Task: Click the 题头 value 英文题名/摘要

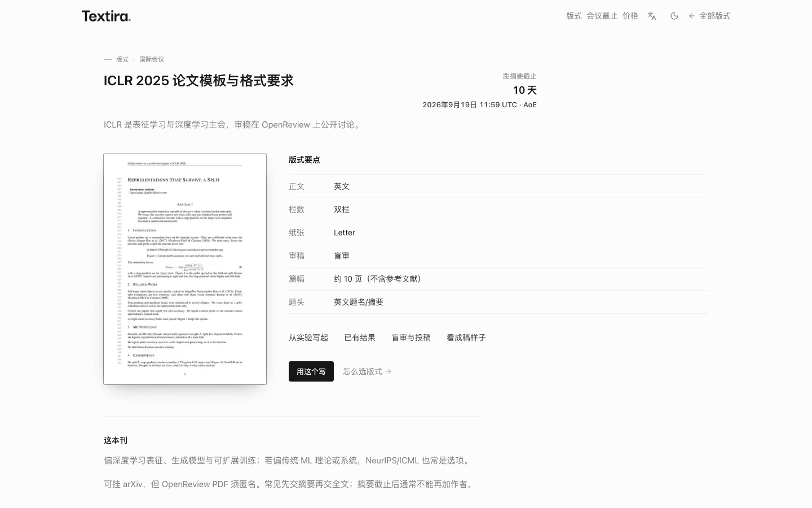Action: click(x=359, y=302)
